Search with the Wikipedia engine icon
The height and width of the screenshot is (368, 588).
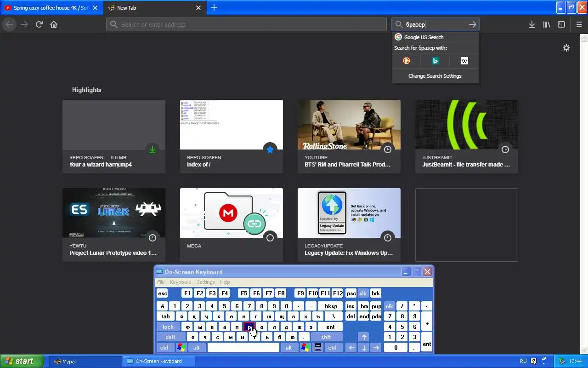click(x=464, y=61)
